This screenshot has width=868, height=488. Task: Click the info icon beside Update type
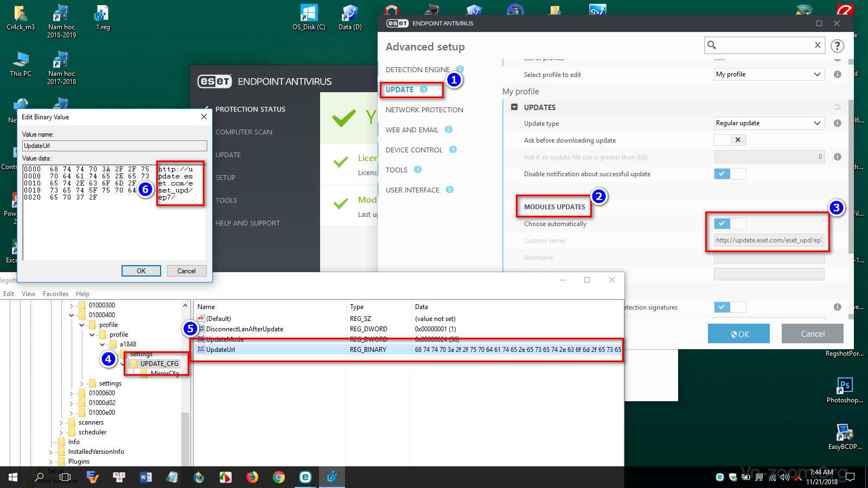click(837, 123)
